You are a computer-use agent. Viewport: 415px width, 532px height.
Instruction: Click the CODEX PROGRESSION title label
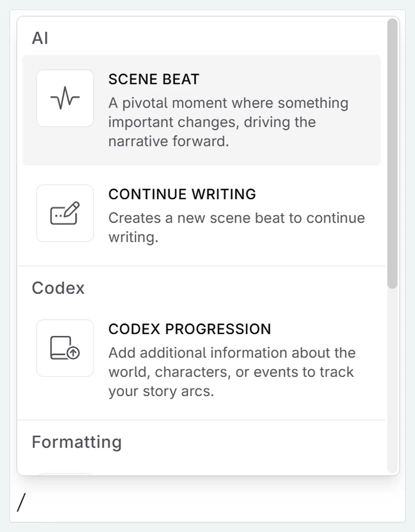tap(189, 329)
